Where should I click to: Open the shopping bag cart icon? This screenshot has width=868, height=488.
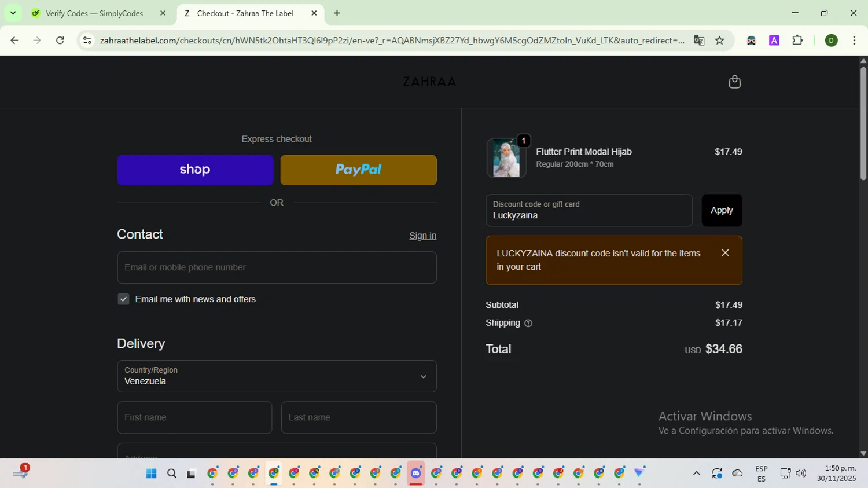pyautogui.click(x=734, y=82)
